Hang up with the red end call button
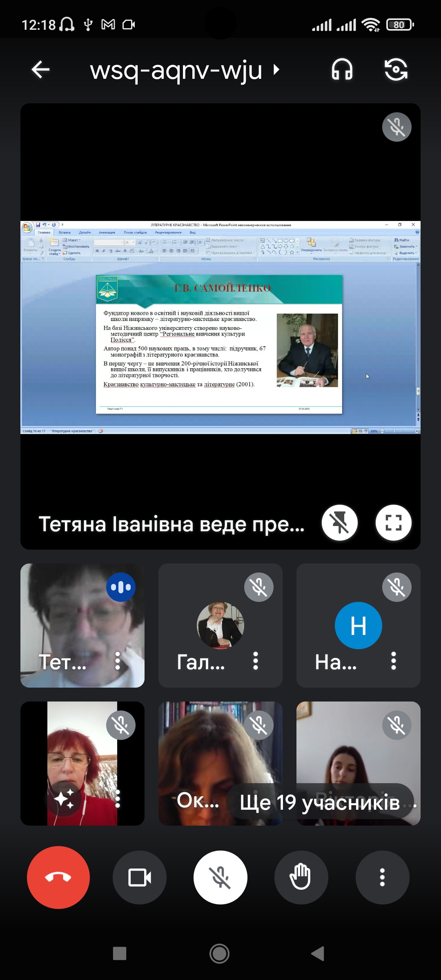 point(58,877)
